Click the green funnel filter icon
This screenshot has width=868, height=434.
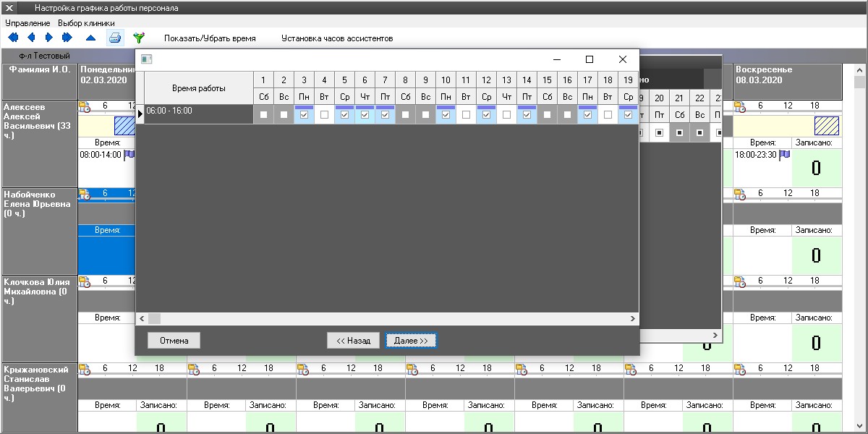[139, 38]
